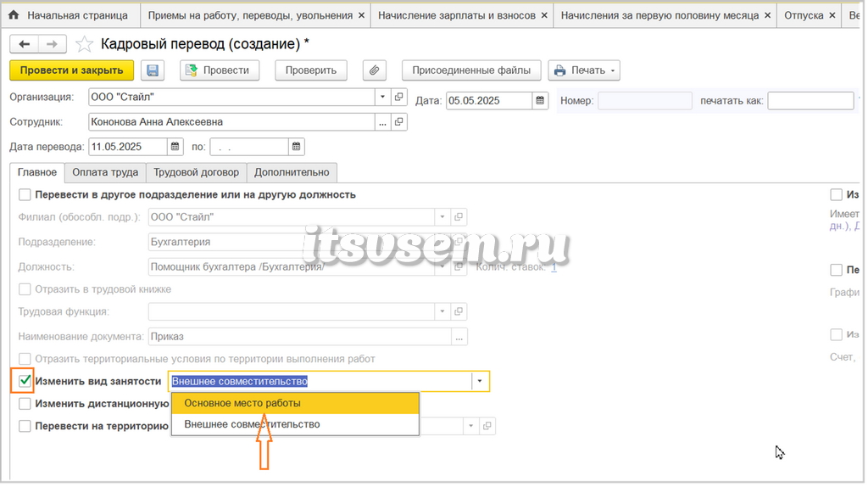Check the Изменить дистанционную checkbox
Image resolution: width=868 pixels, height=487 pixels.
pyautogui.click(x=25, y=404)
